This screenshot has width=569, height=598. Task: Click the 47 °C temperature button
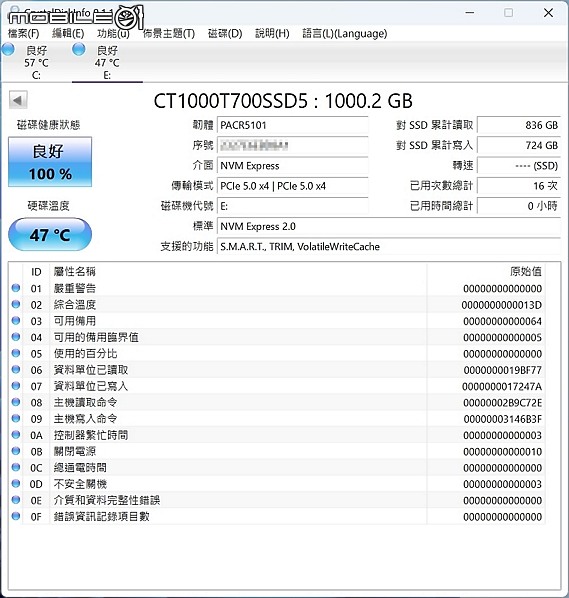coord(50,234)
